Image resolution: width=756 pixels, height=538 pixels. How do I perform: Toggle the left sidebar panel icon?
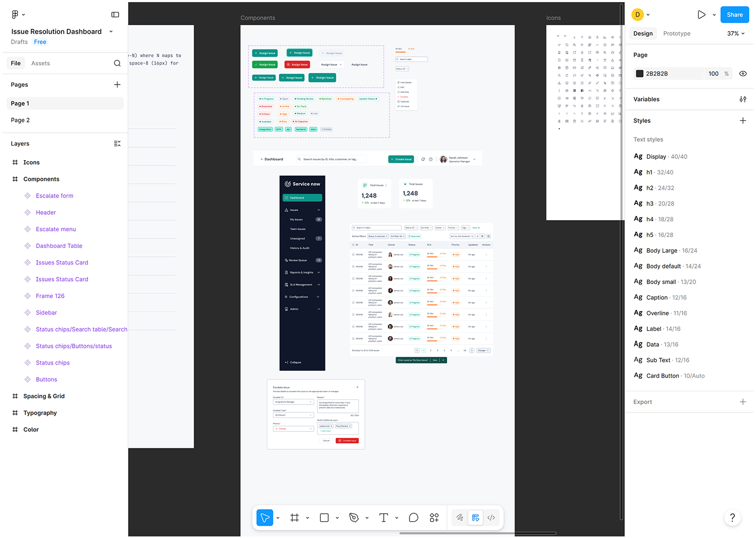(115, 15)
